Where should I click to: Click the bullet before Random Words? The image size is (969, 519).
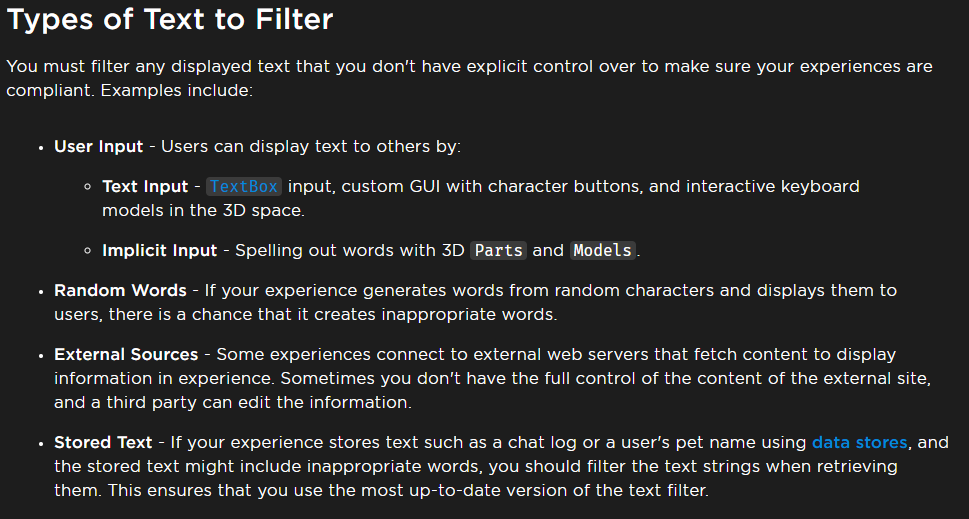[x=41, y=292]
